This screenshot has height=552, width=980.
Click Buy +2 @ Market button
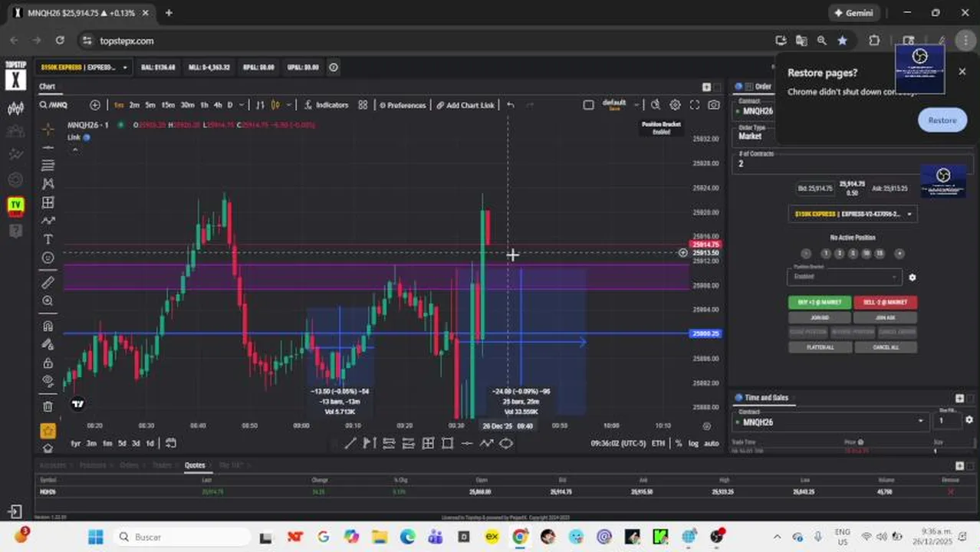pos(819,302)
